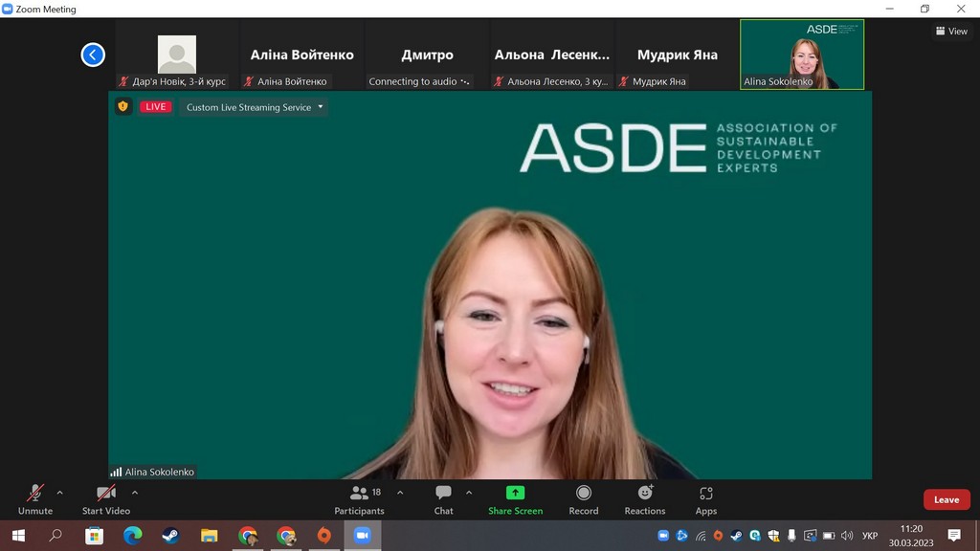Image resolution: width=980 pixels, height=551 pixels.
Task: Open Windows Start menu
Action: 17,536
